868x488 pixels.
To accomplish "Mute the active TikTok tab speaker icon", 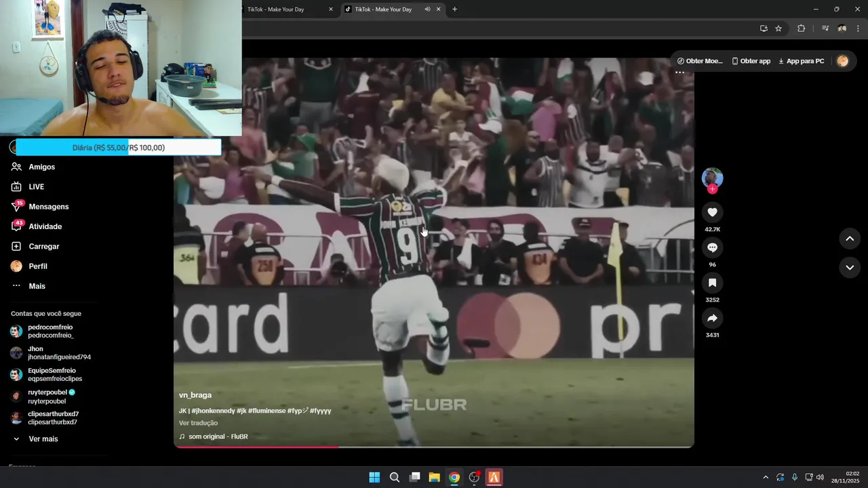I will pyautogui.click(x=427, y=9).
